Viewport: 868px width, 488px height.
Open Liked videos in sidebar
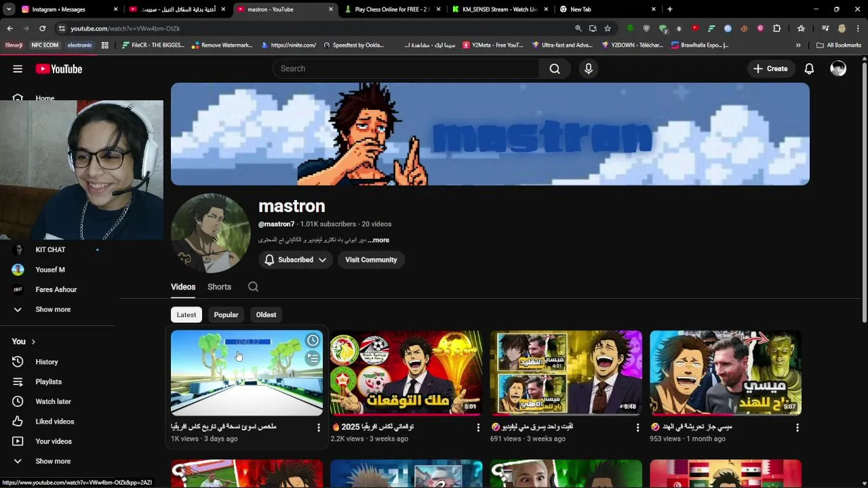point(54,422)
